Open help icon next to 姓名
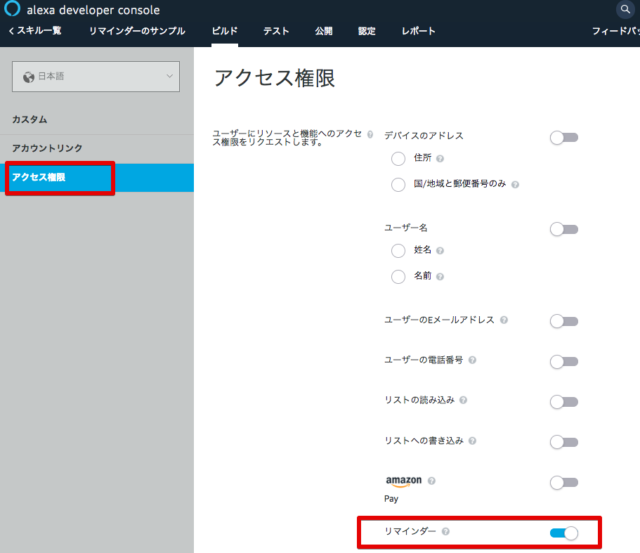 click(x=440, y=250)
